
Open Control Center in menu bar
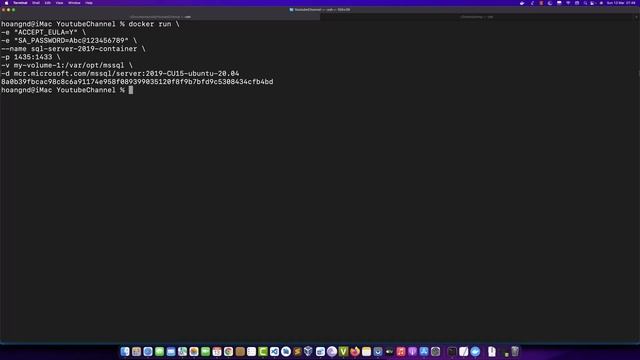point(593,3)
